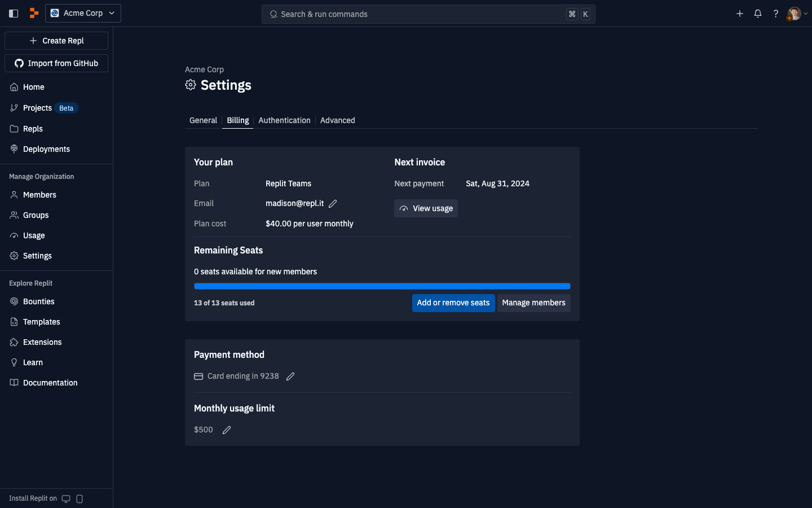Screen dimensions: 812x508
Task: Click the plus icon in top bar
Action: [x=740, y=14]
